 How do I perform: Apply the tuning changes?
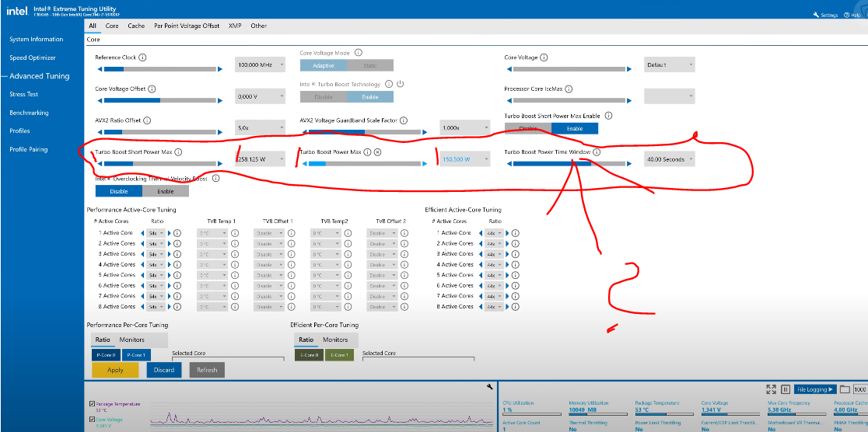point(115,370)
